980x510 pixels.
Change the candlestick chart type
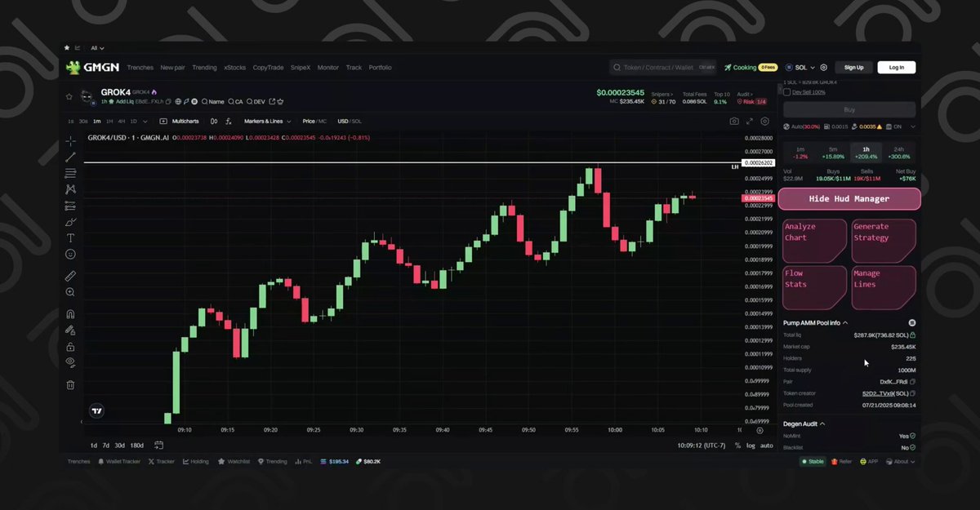(x=214, y=121)
